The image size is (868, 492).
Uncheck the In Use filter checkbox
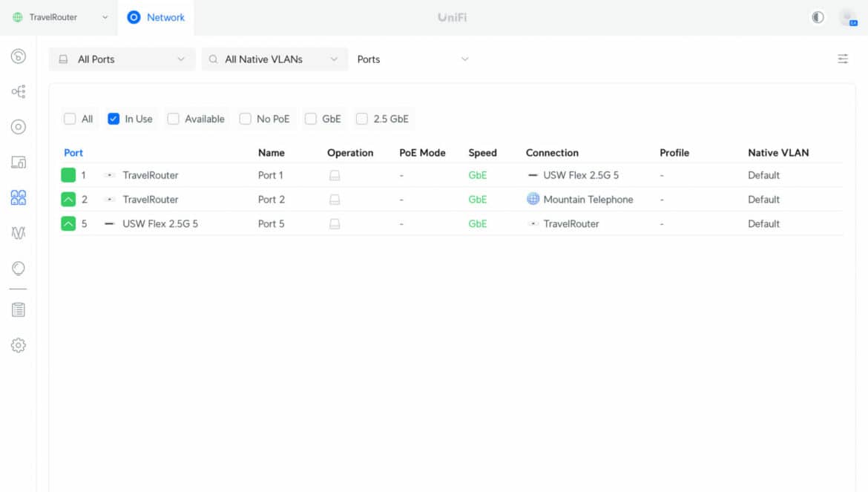pos(114,119)
